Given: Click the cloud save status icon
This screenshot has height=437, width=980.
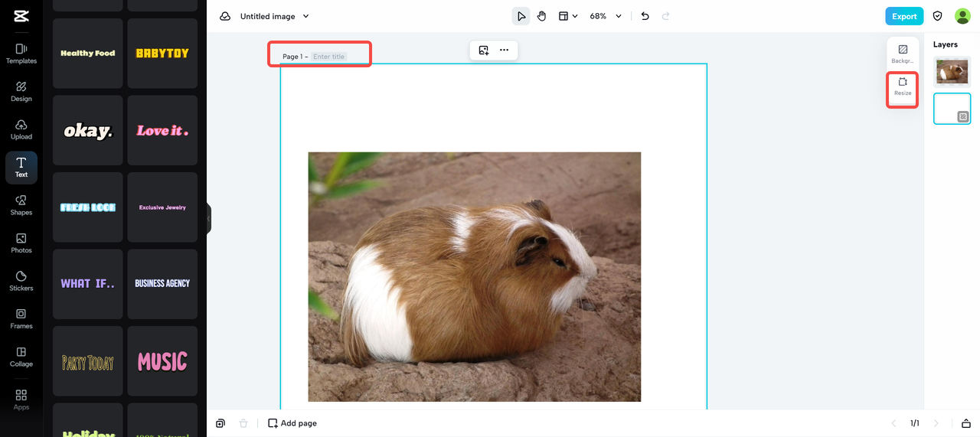Looking at the screenshot, I should [225, 16].
